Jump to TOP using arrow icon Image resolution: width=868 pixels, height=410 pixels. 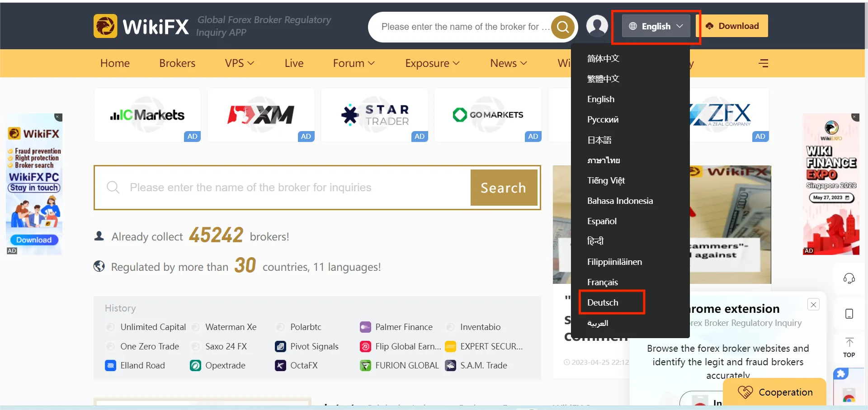tap(849, 347)
